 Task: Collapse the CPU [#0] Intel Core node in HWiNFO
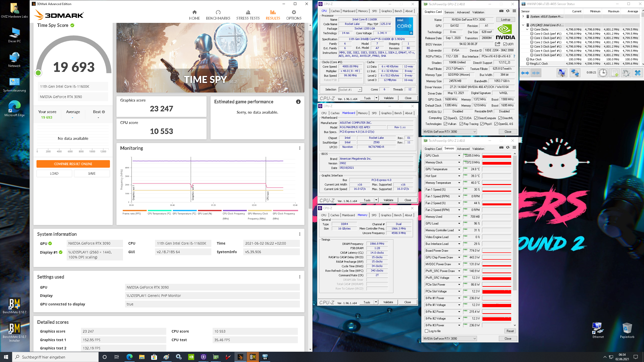[x=523, y=25]
